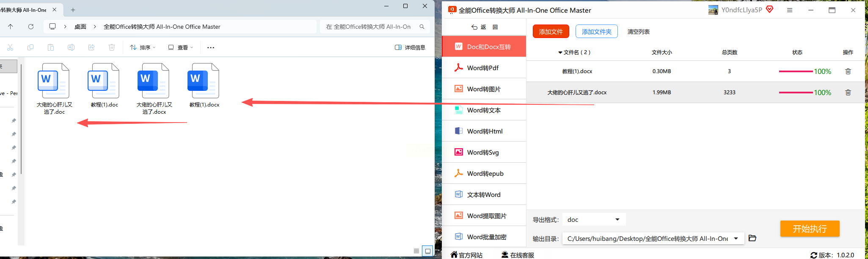Open the hamburger menu in Office Master

790,10
